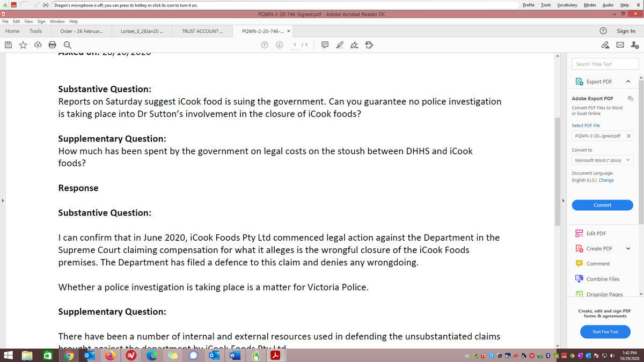644x362 pixels.
Task: Expand the left navigation pane arrow
Action: (3, 202)
